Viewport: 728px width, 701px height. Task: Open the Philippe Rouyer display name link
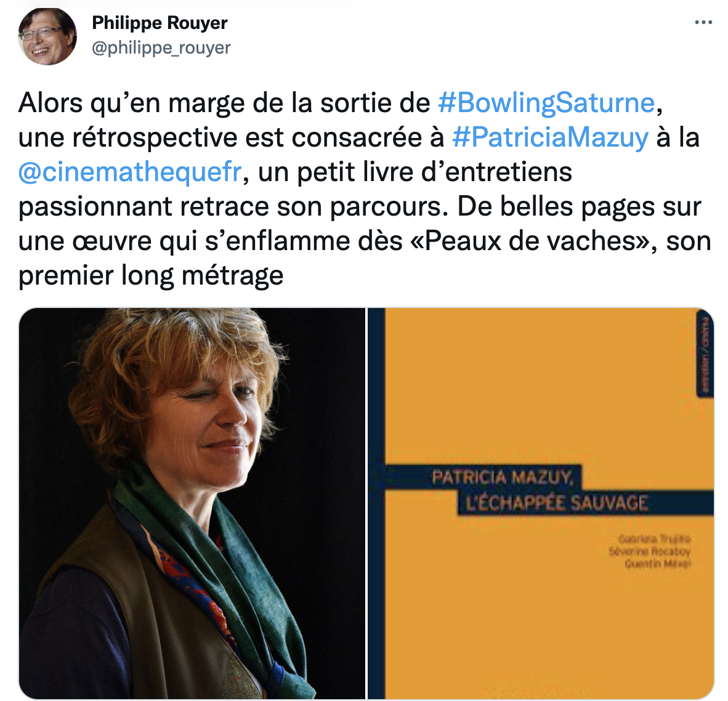coord(160,22)
